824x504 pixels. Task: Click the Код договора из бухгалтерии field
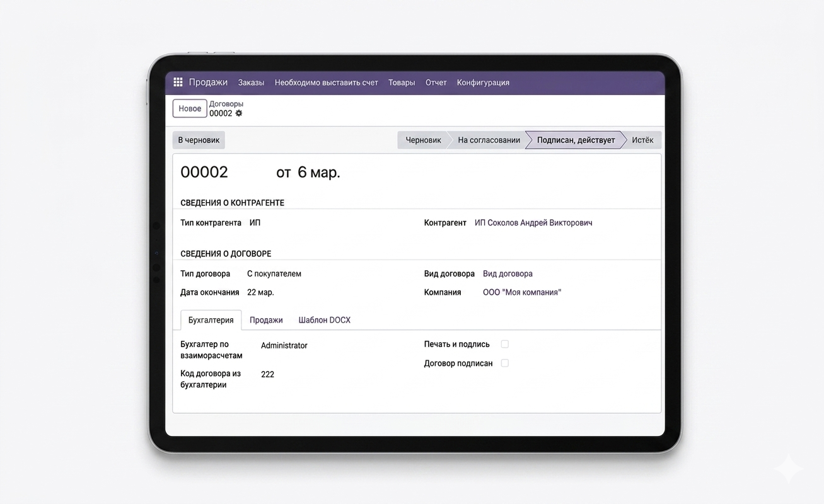click(x=267, y=374)
